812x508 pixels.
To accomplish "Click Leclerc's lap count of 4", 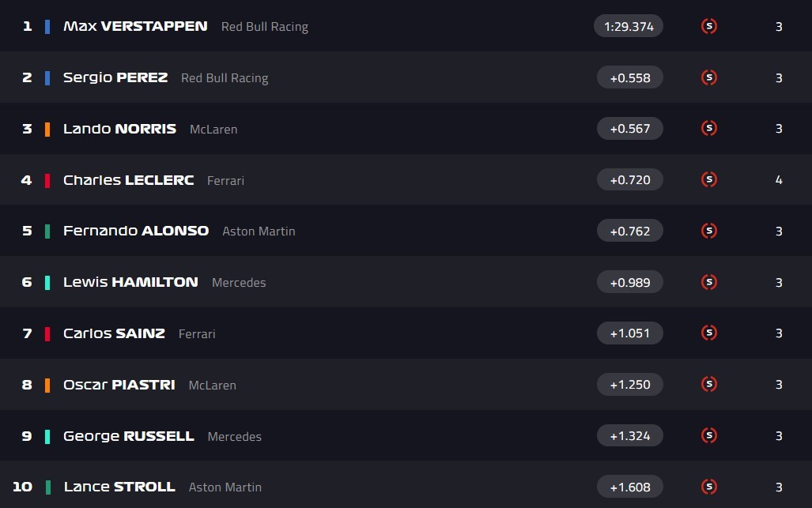I will pos(779,180).
